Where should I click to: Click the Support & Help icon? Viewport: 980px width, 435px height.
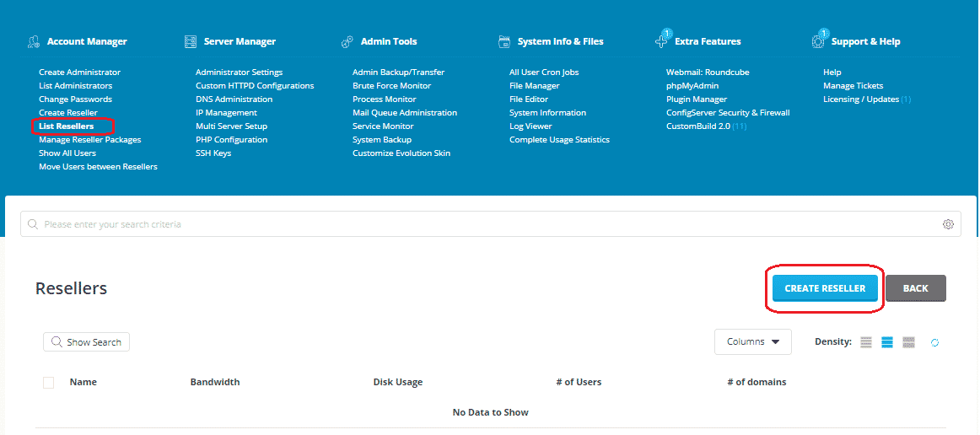818,42
